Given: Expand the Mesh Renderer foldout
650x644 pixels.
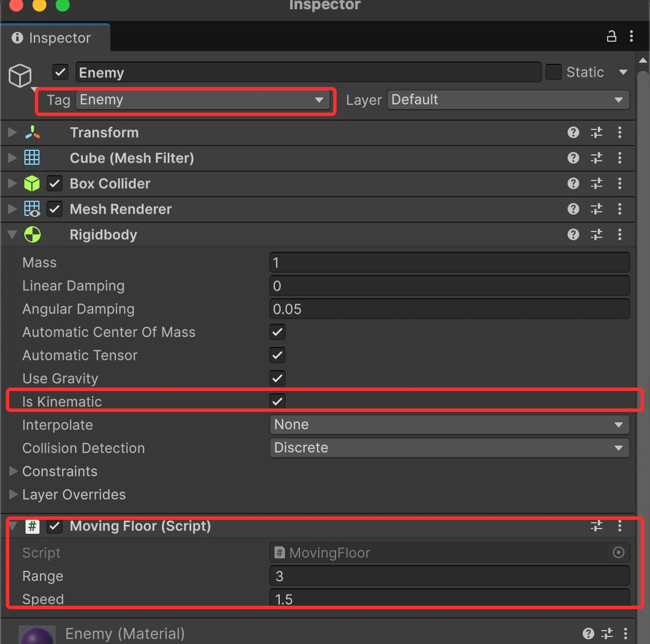Looking at the screenshot, I should pos(12,209).
